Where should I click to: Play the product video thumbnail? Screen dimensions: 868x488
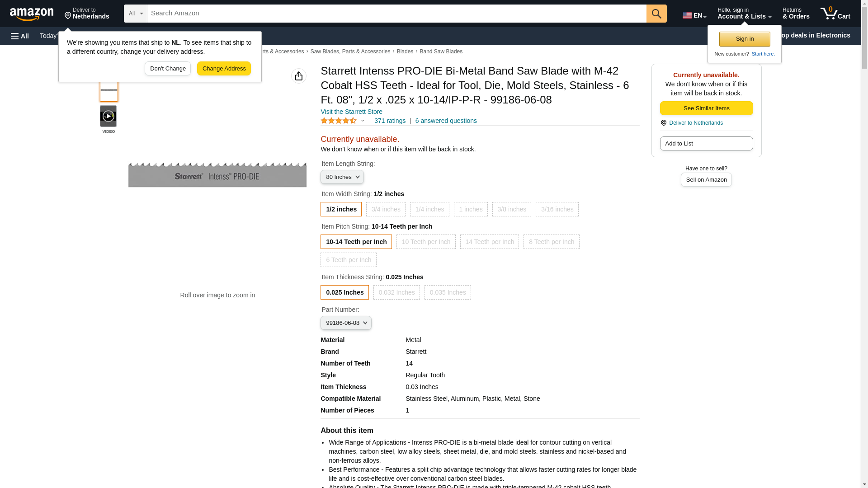[x=108, y=117]
